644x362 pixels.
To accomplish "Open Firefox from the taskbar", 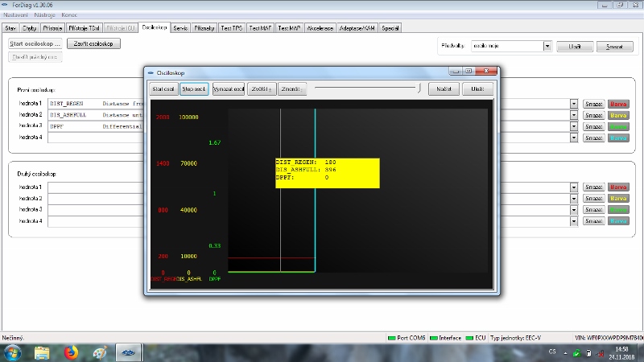I will click(x=71, y=352).
